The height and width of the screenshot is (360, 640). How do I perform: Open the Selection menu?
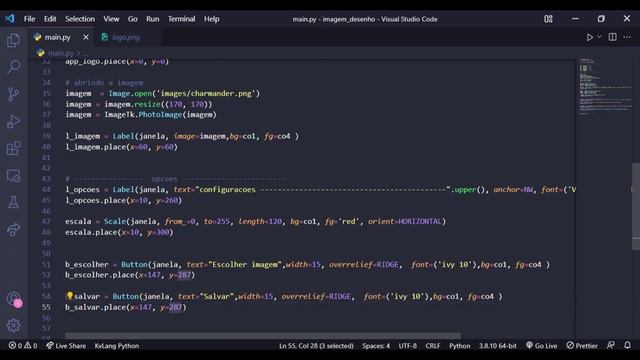(x=80, y=19)
